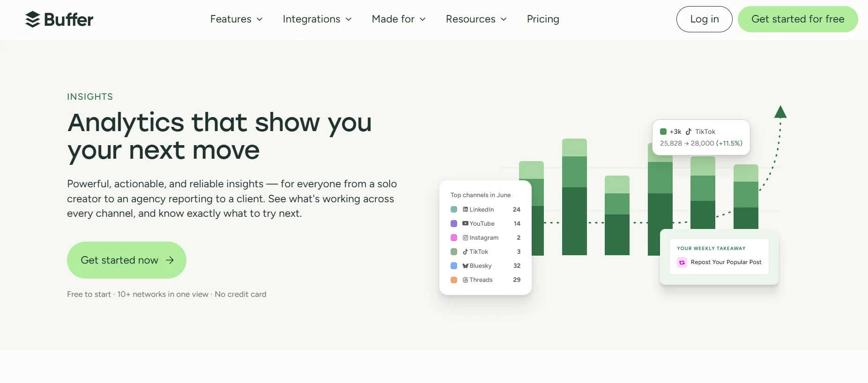Click the arrow icon in Get started now
868x383 pixels.
pos(170,260)
